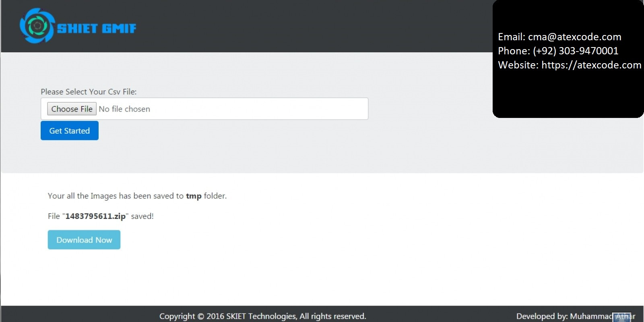Click the CSV file input field
644x322 pixels.
(204, 109)
